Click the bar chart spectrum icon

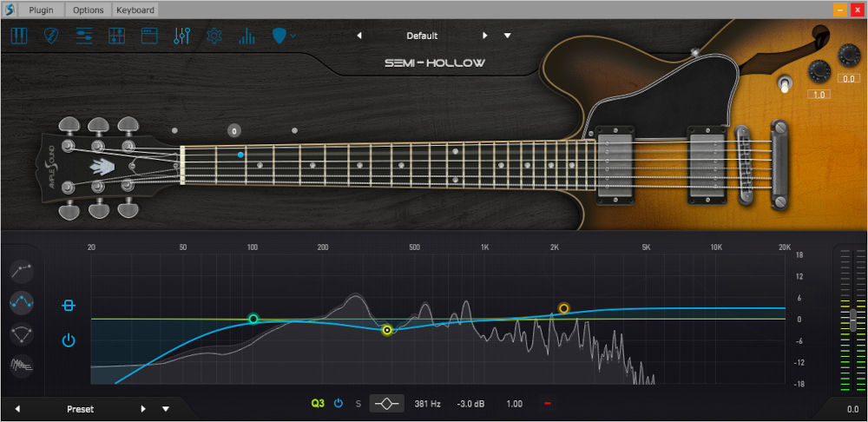click(247, 36)
